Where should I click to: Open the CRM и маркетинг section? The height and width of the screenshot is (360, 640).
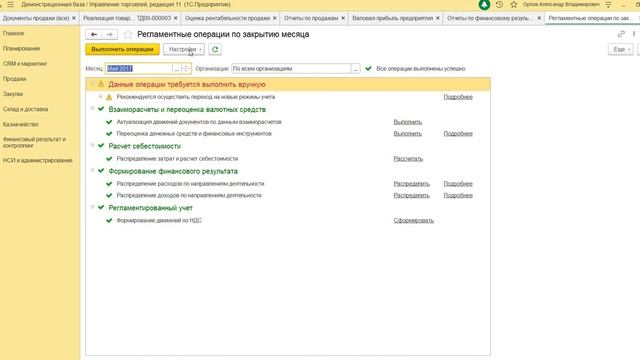25,64
